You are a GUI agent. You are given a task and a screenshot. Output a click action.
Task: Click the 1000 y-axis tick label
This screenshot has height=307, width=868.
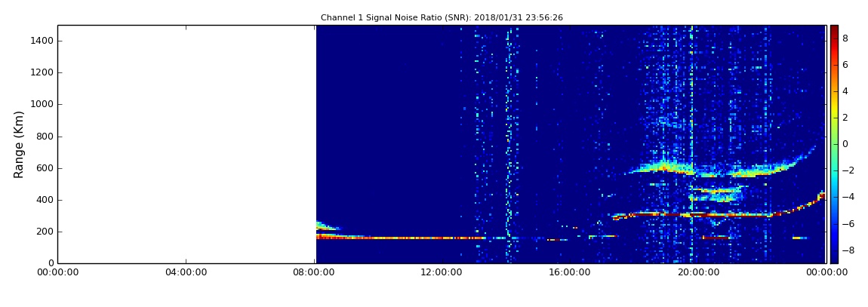point(42,105)
